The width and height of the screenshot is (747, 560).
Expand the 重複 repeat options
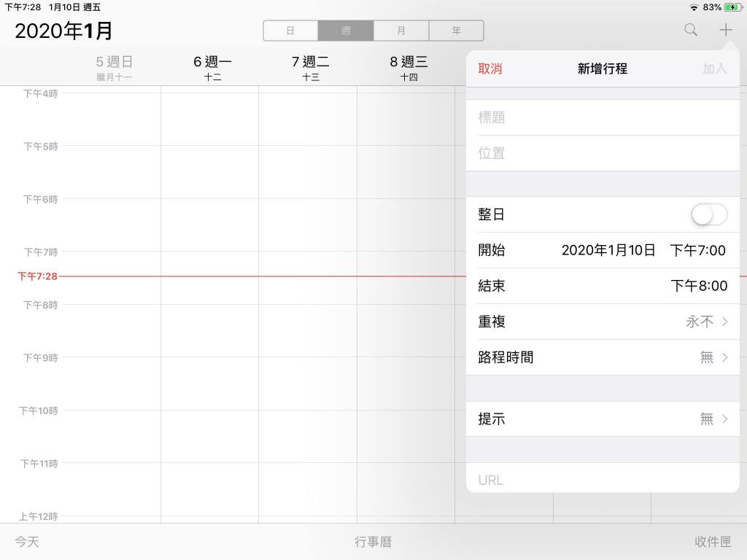click(603, 322)
